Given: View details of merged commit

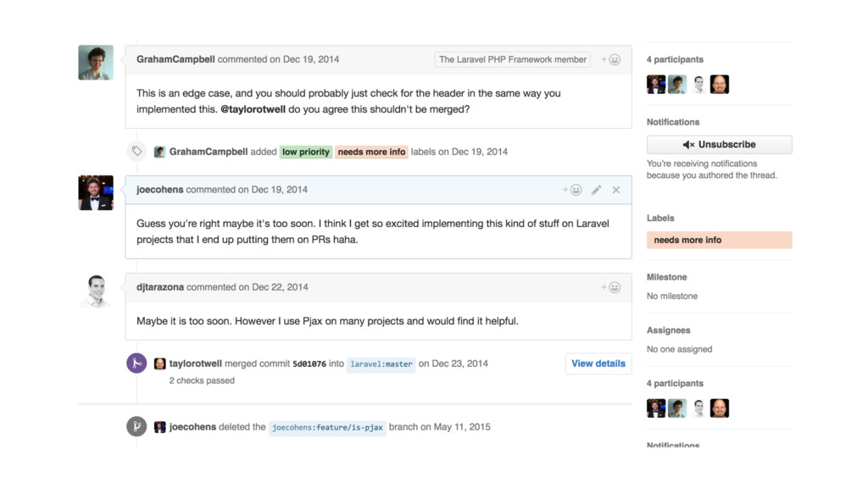Looking at the screenshot, I should [598, 363].
